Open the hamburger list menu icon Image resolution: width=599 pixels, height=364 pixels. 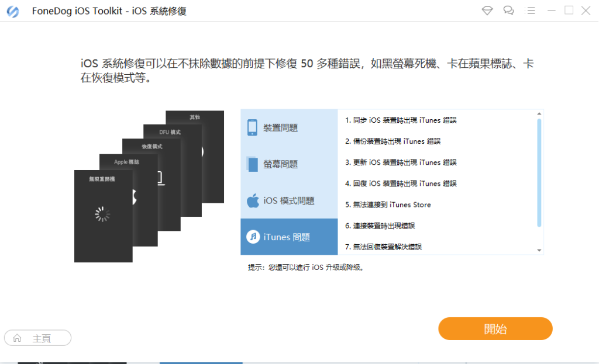[530, 11]
